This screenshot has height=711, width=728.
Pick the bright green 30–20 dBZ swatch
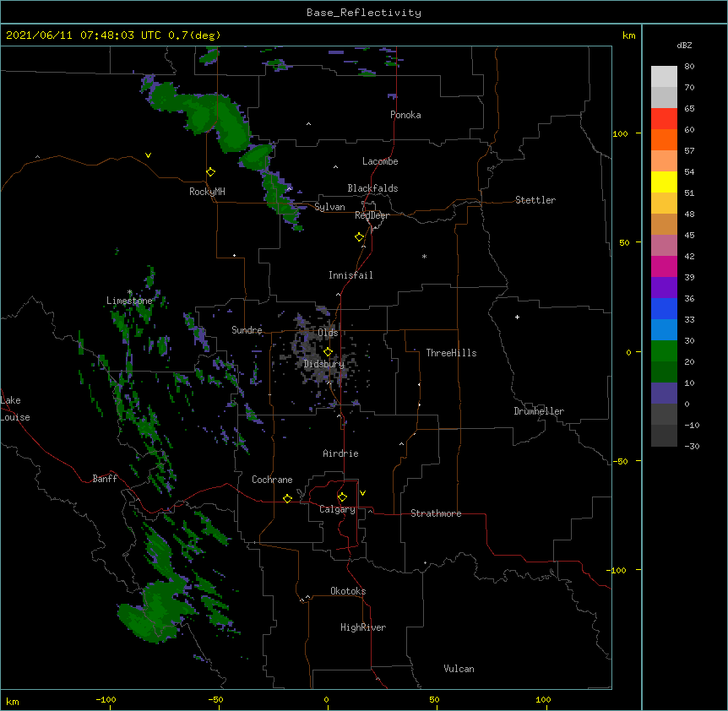(x=664, y=351)
